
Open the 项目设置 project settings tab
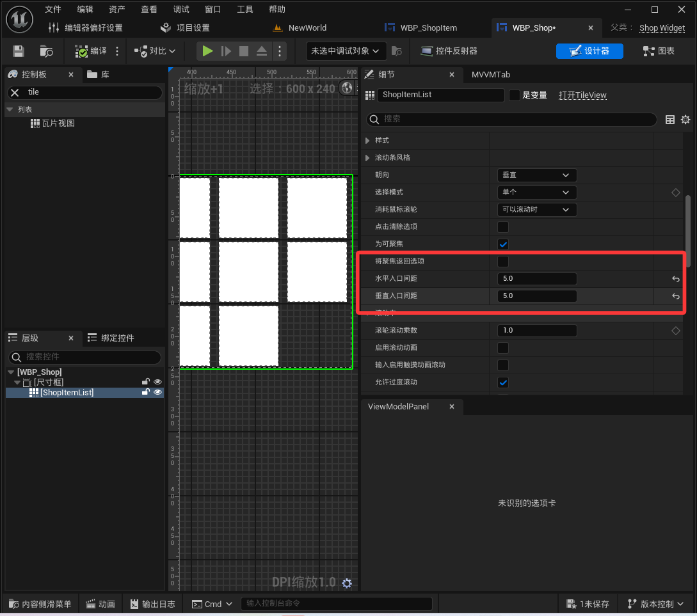tap(185, 28)
